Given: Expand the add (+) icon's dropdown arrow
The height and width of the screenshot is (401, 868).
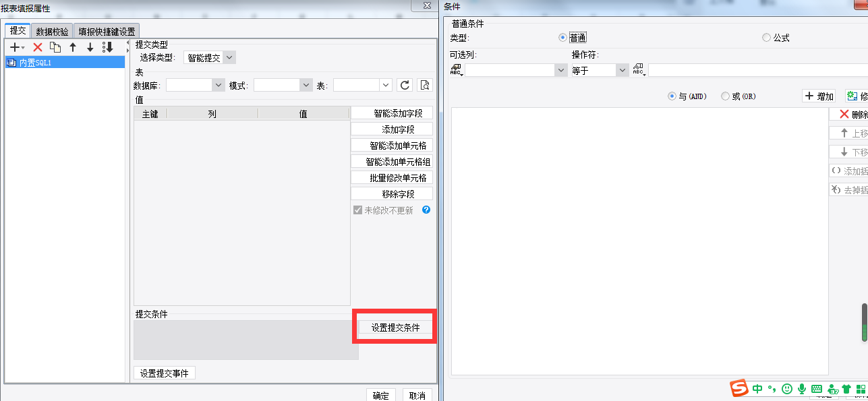Looking at the screenshot, I should click(x=23, y=48).
